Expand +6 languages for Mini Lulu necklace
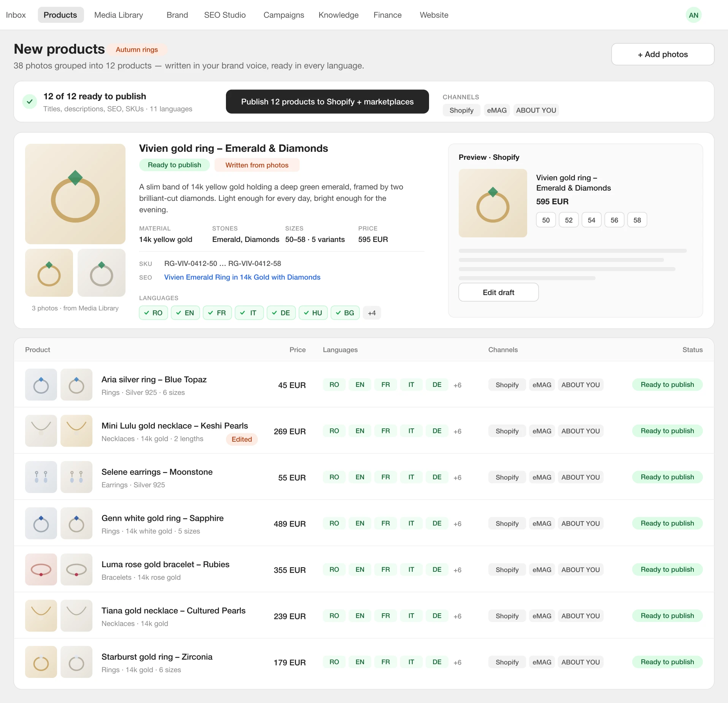Viewport: 728px width, 703px height. tap(458, 431)
